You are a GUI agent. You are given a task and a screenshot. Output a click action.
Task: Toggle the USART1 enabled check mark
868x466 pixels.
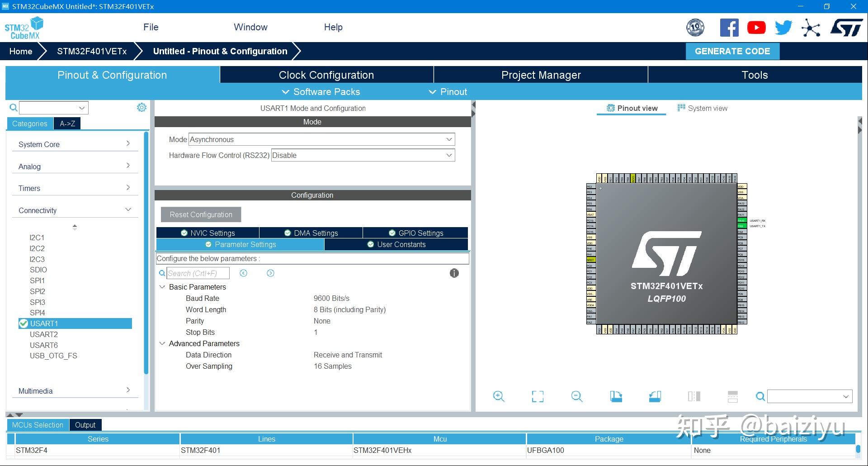(x=24, y=323)
